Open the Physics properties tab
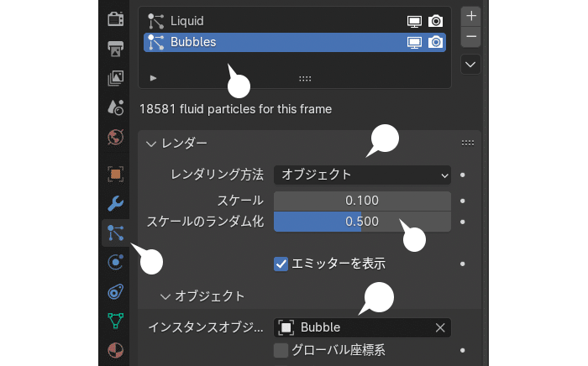Image resolution: width=588 pixels, height=366 pixels. tap(116, 262)
